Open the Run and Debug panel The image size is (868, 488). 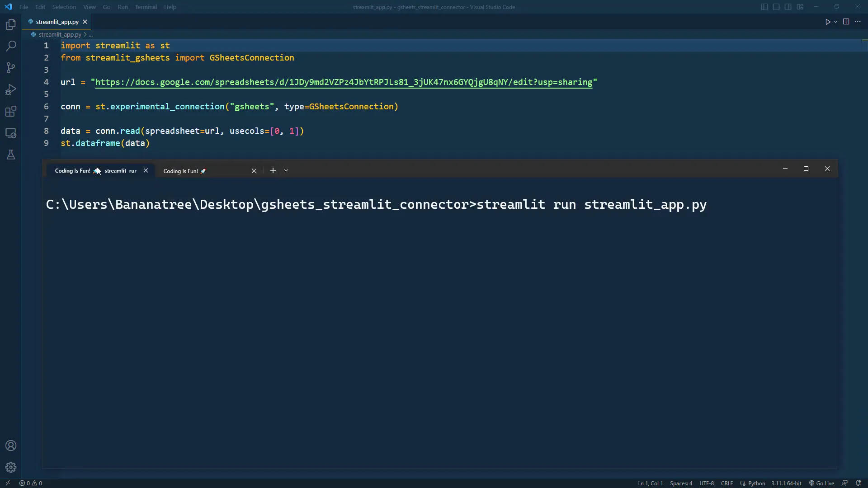click(x=10, y=89)
